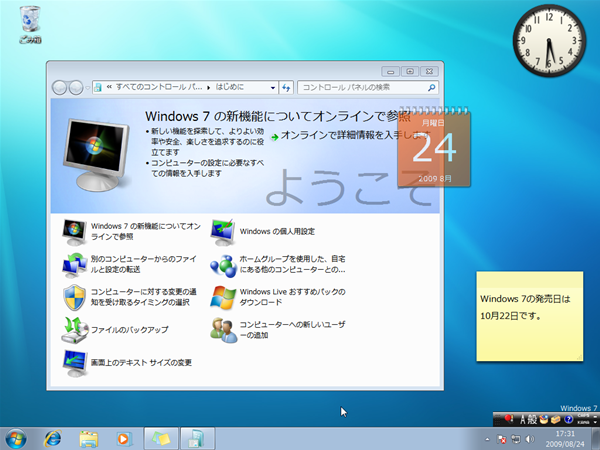The image size is (600, 450).
Task: Toggle KANA on the language bar
Action: tap(584, 422)
